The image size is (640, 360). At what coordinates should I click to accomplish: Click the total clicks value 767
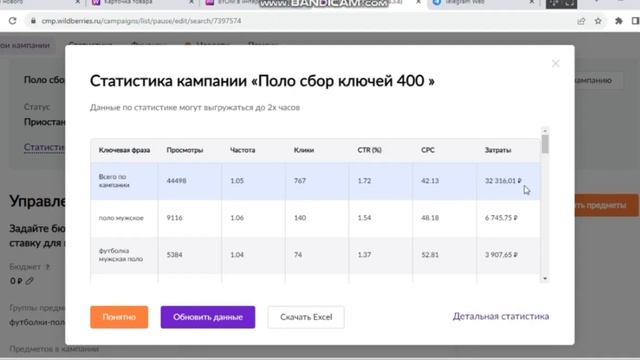tap(300, 181)
